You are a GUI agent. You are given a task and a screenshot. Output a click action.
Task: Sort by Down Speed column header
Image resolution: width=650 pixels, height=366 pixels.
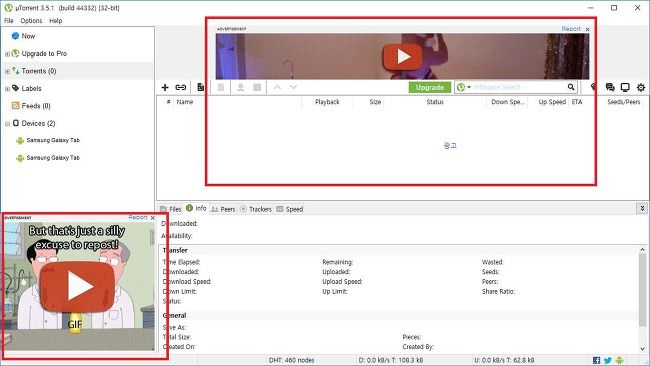point(508,102)
